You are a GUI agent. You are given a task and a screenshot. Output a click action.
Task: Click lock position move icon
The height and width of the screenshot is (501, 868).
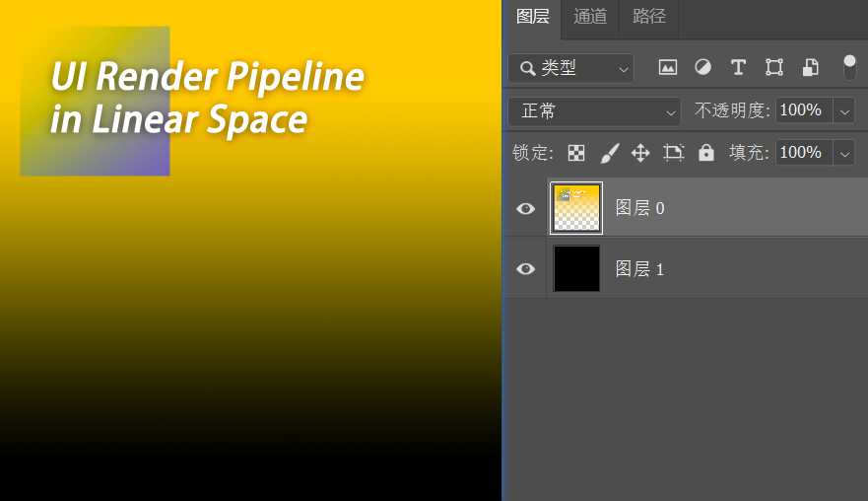click(x=640, y=153)
